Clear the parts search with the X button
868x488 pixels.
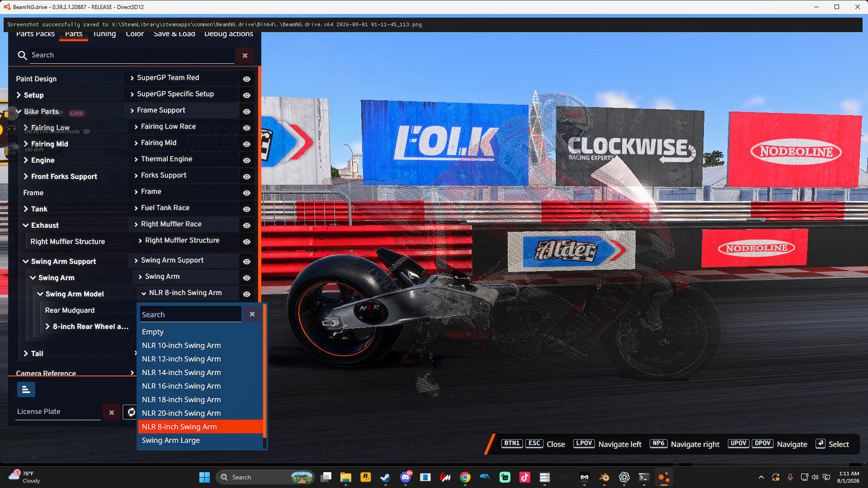[x=245, y=56]
